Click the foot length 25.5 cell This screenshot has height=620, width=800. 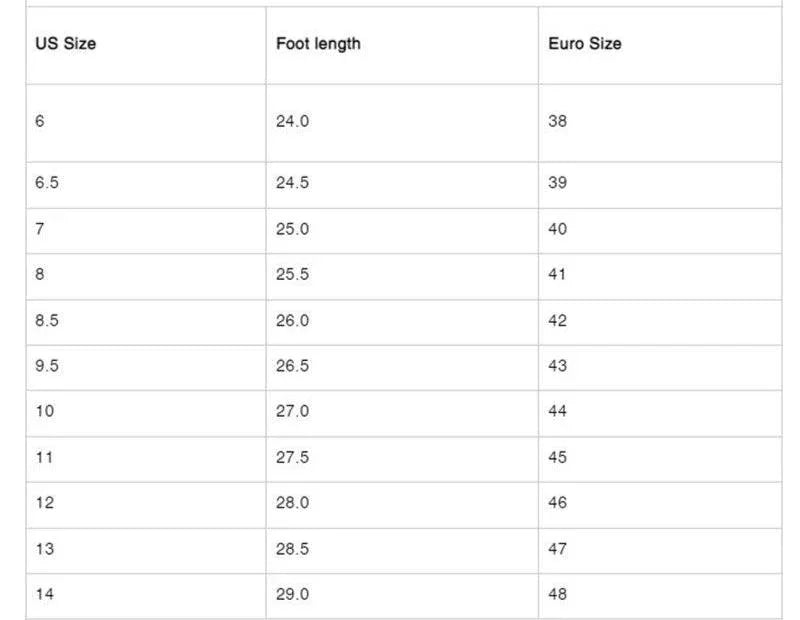tap(293, 274)
